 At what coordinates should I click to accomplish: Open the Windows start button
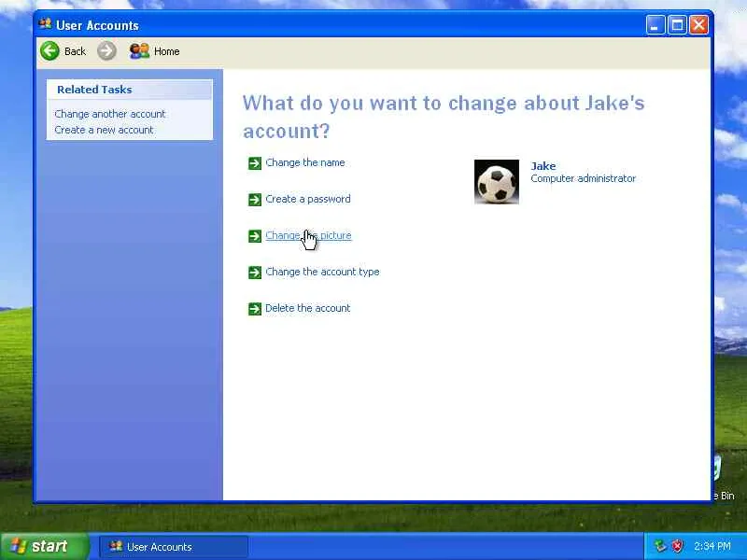coord(45,546)
